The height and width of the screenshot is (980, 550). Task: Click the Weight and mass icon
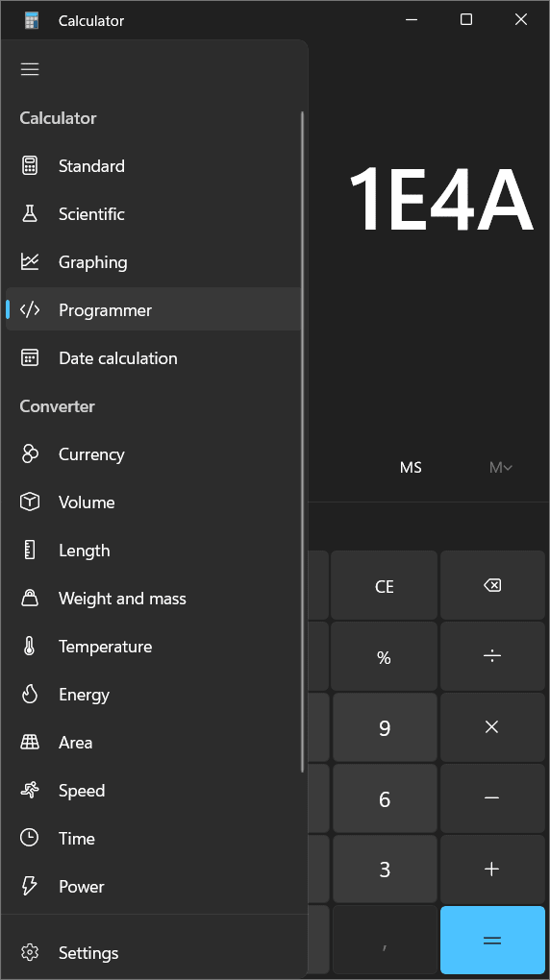coord(30,599)
